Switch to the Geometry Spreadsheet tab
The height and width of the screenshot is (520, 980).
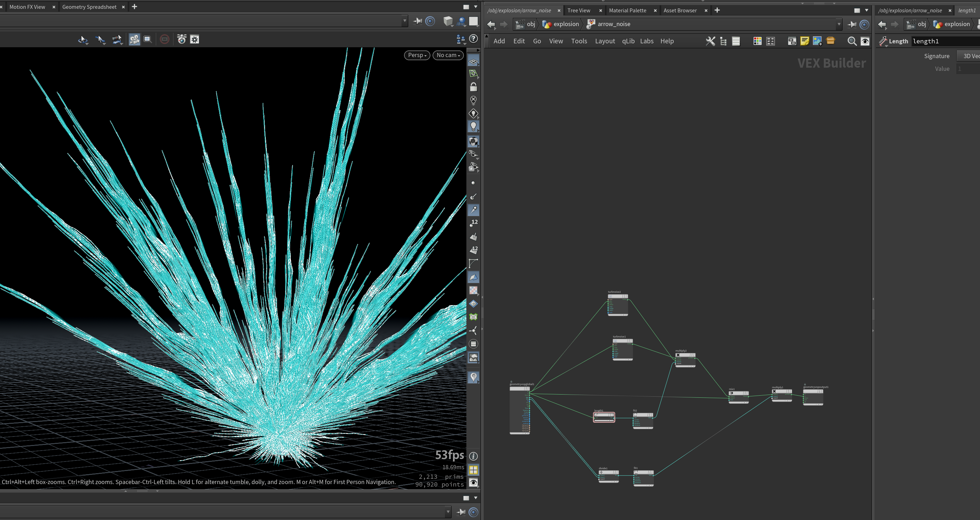pyautogui.click(x=90, y=7)
